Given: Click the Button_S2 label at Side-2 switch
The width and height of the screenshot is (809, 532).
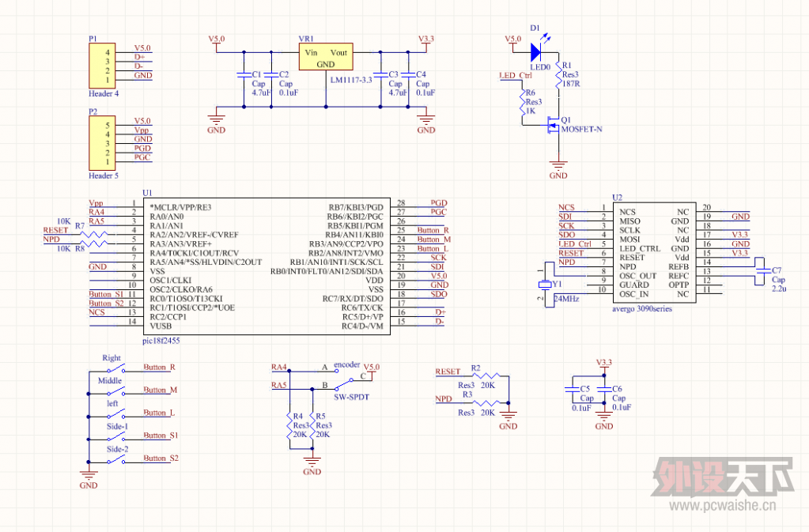Looking at the screenshot, I should click(x=161, y=458).
